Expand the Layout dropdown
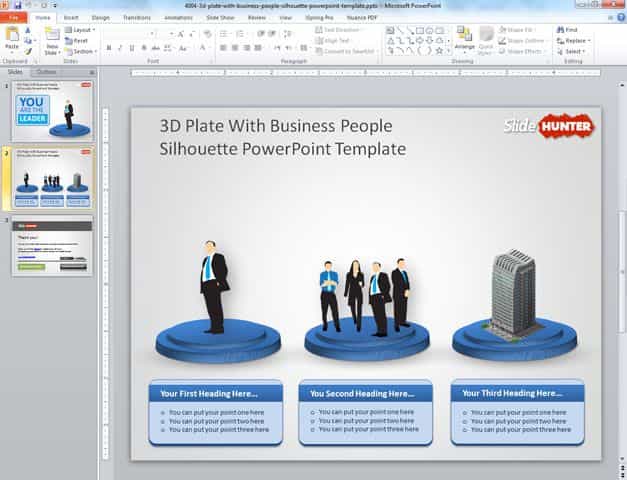627x480 pixels. [x=82, y=30]
